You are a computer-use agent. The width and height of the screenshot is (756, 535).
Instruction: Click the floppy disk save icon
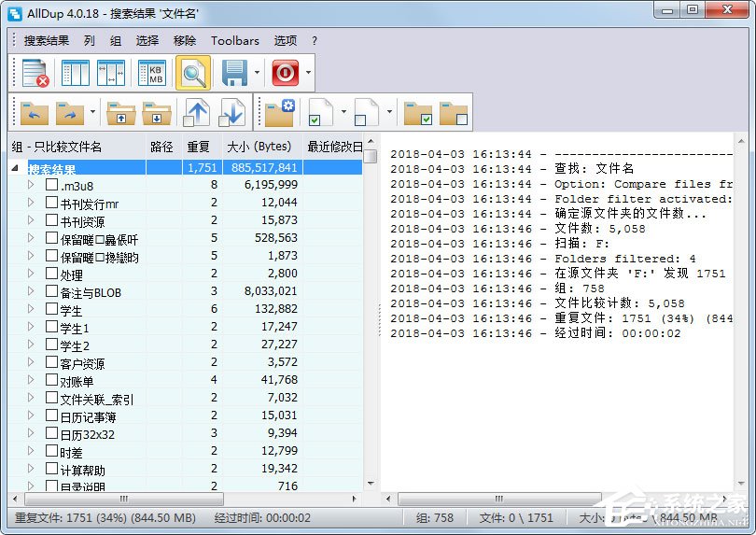[233, 73]
